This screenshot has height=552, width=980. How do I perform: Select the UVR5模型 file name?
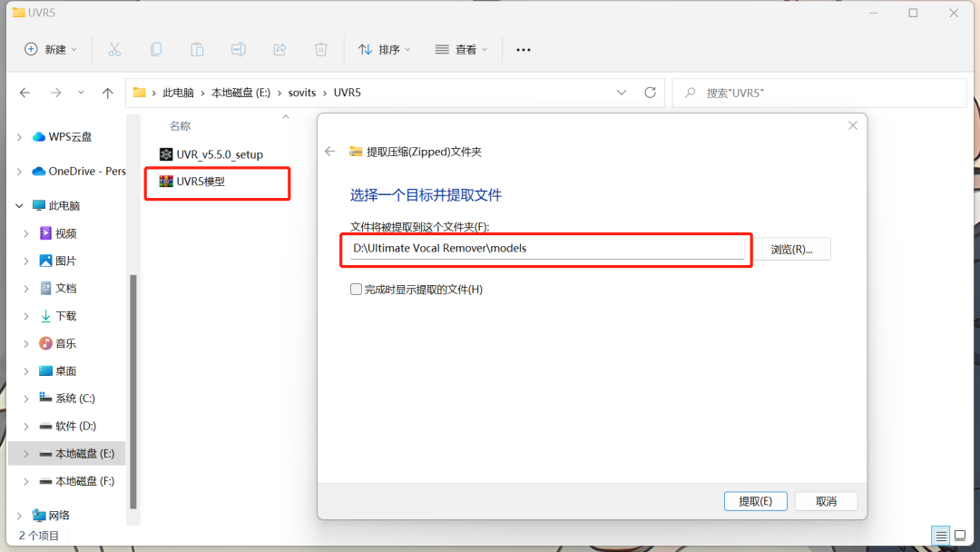[x=200, y=182]
